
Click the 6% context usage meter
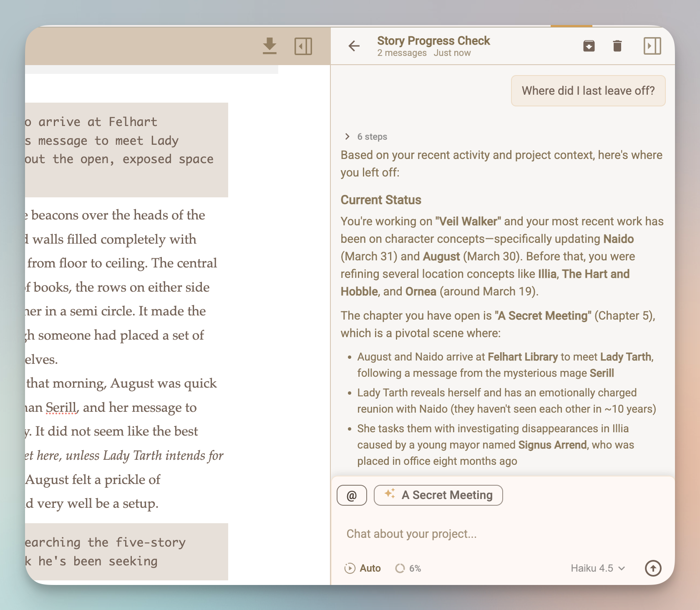[408, 568]
